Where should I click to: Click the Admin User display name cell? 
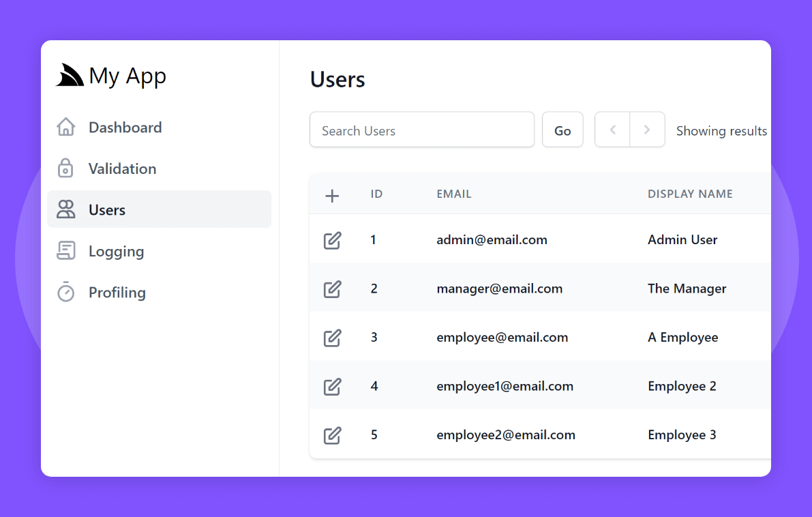click(682, 240)
